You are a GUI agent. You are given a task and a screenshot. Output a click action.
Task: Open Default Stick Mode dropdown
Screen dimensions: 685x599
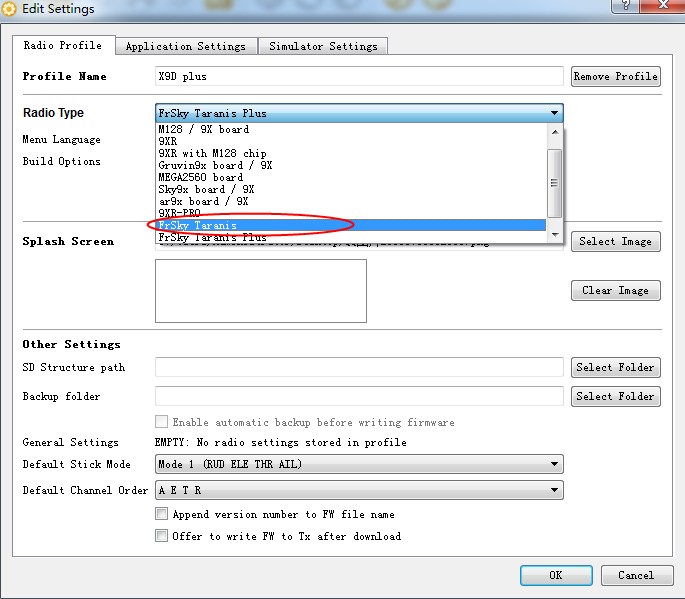(359, 464)
